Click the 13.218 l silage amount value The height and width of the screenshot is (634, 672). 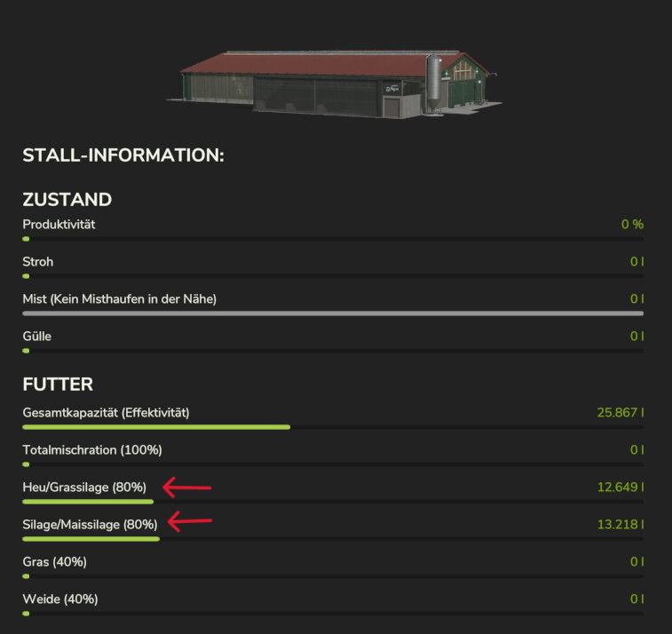coord(621,524)
